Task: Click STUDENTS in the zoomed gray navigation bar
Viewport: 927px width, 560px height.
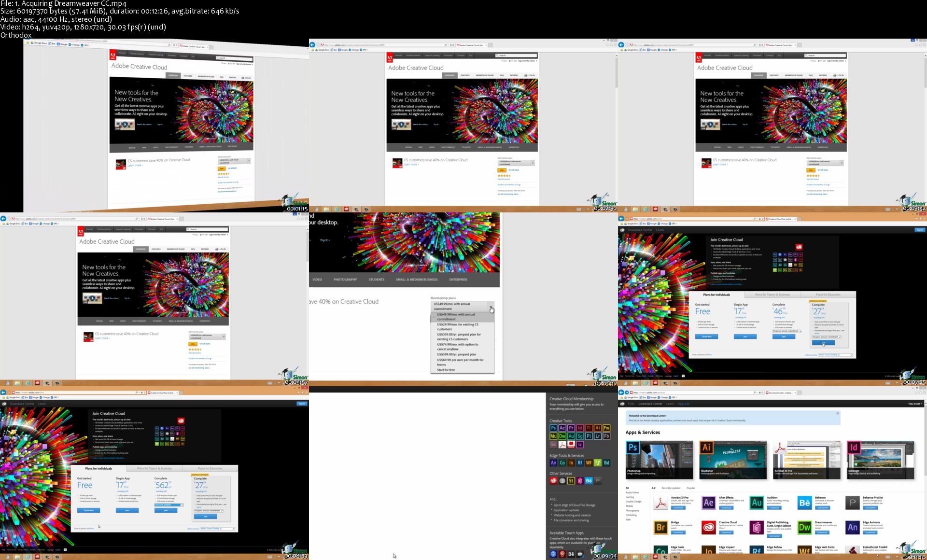Action: tap(377, 280)
